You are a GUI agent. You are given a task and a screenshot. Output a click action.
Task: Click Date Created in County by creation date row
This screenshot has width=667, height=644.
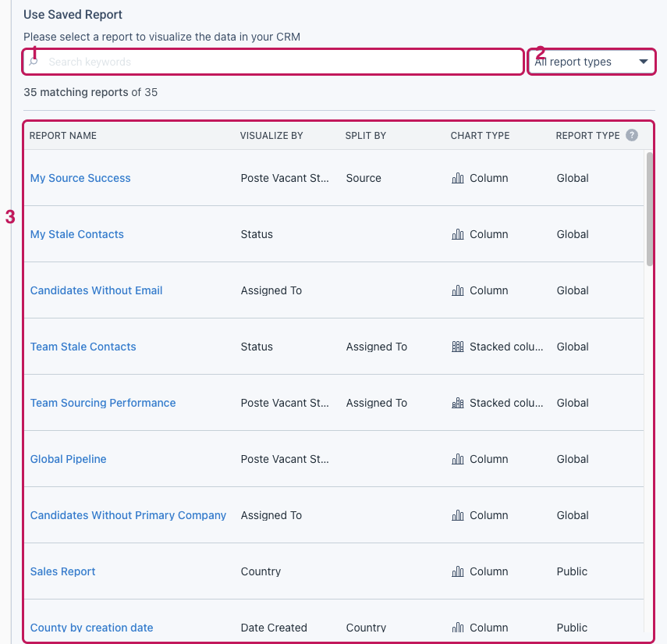tap(274, 628)
